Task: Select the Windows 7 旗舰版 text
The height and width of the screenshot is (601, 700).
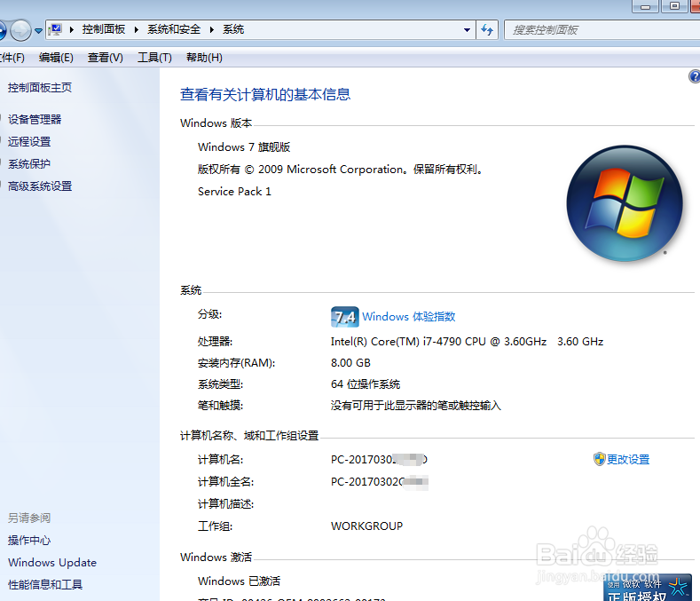Action: click(x=244, y=147)
